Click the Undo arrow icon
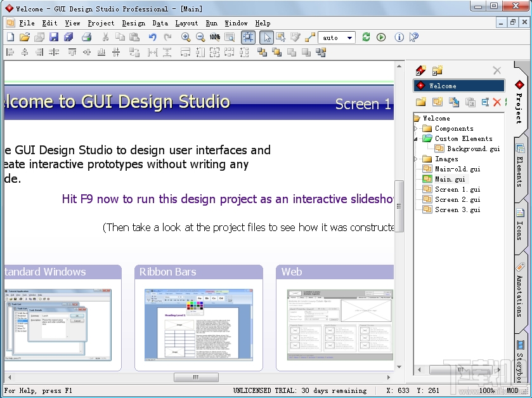Screen dimensions: 532x398 click(x=153, y=37)
